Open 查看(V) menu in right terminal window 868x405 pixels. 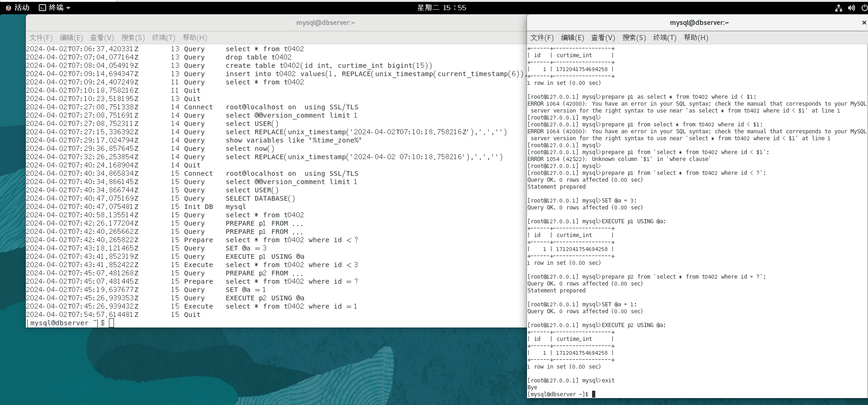point(603,38)
